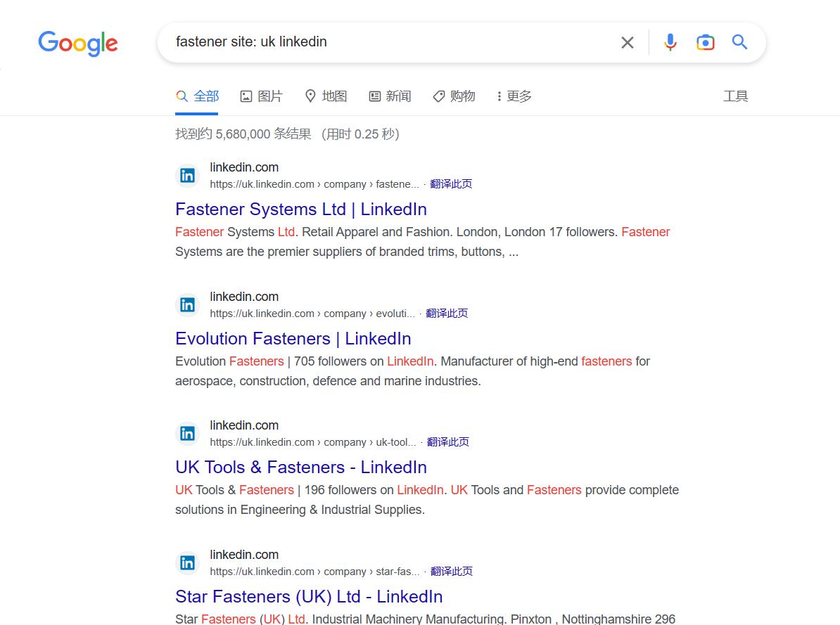
Task: Switch to the 地图 maps tab
Action: coord(326,96)
